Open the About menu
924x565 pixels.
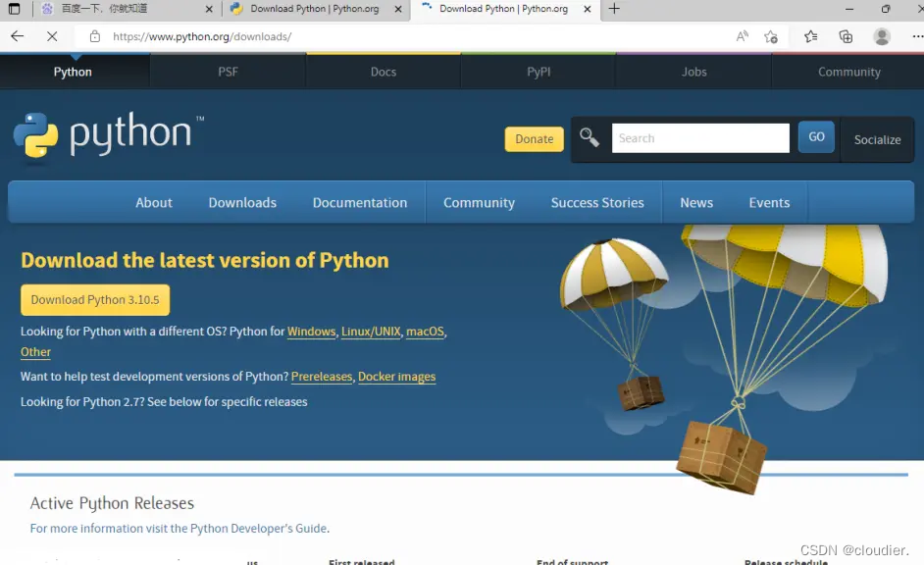[154, 203]
